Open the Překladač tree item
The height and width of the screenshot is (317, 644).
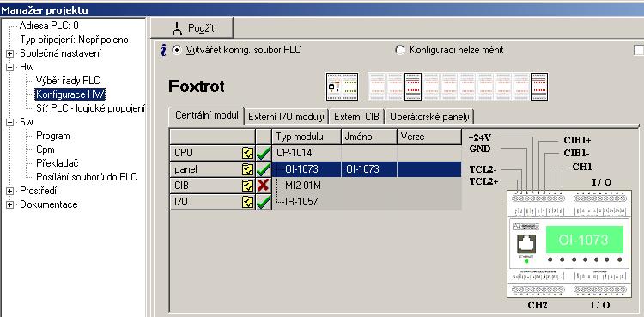[x=58, y=163]
